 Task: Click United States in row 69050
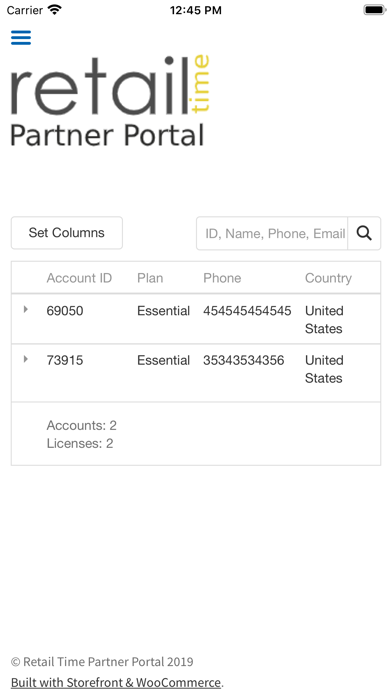coord(324,320)
